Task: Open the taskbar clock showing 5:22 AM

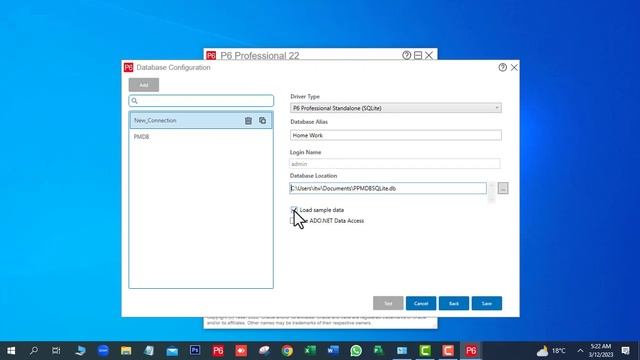Action: point(600,351)
